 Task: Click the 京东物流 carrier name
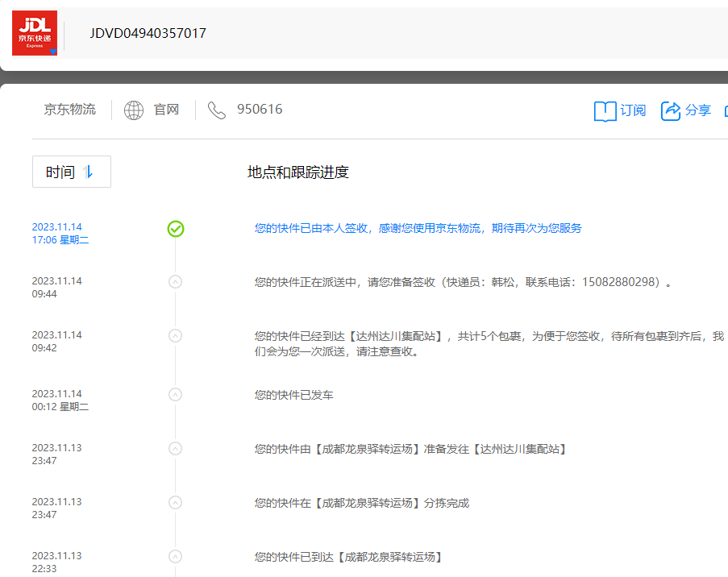click(69, 110)
